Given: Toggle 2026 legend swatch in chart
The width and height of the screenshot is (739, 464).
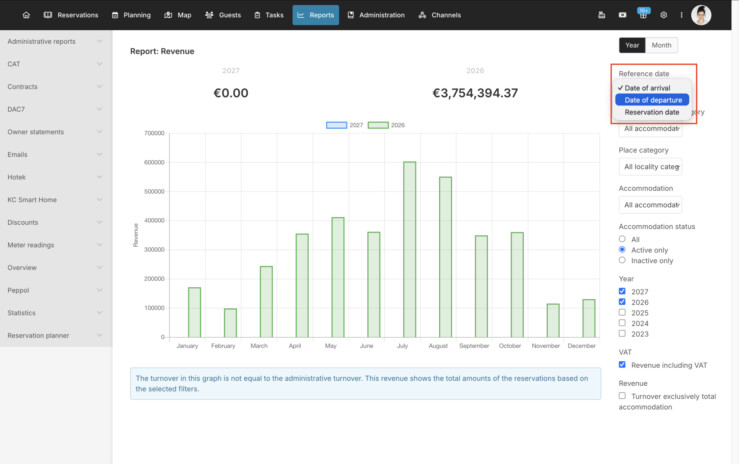Looking at the screenshot, I should pyautogui.click(x=378, y=125).
